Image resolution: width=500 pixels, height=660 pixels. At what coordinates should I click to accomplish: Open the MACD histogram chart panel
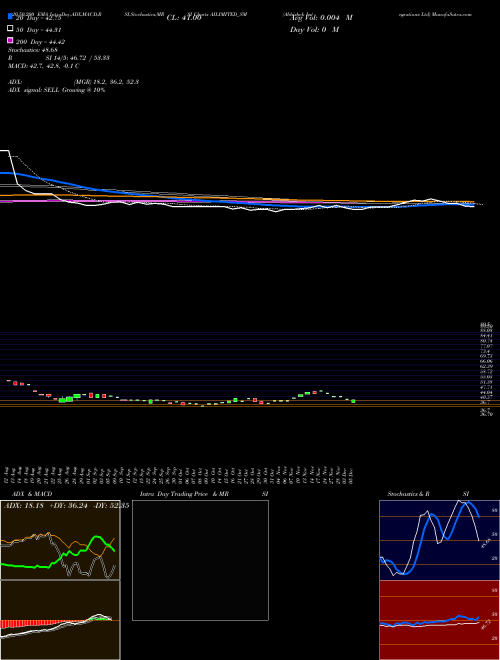pyautogui.click(x=60, y=620)
